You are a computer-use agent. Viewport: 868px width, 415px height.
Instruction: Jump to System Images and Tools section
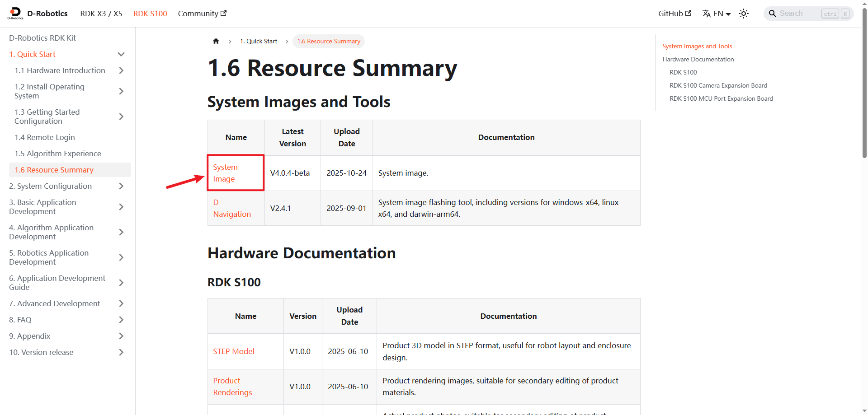pos(697,46)
